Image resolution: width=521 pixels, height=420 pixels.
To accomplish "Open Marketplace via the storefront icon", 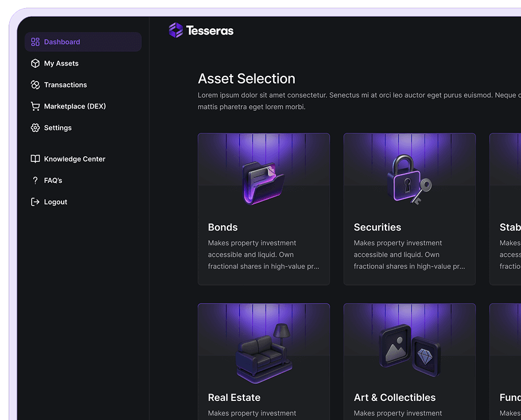I will [x=34, y=106].
